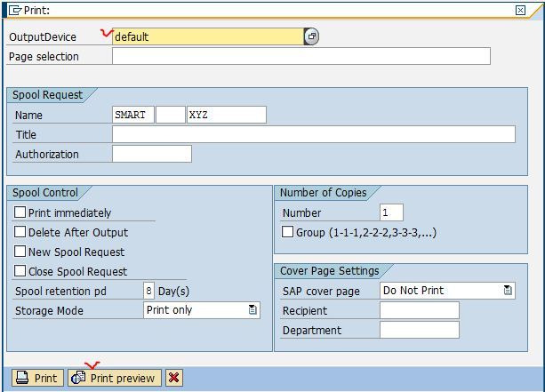
Task: Click the Spool retention period days field
Action: pos(148,291)
